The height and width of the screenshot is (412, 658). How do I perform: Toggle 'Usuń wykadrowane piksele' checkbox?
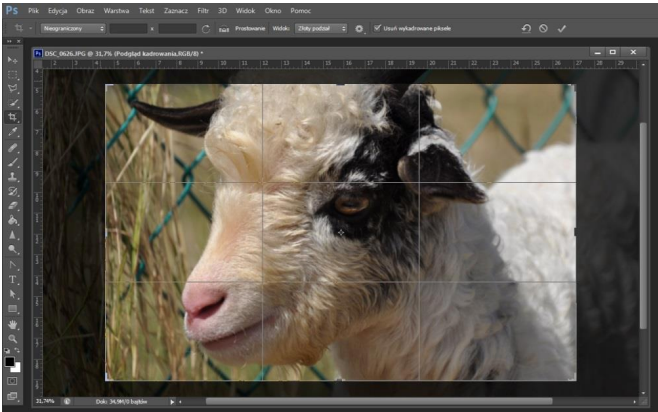[377, 28]
